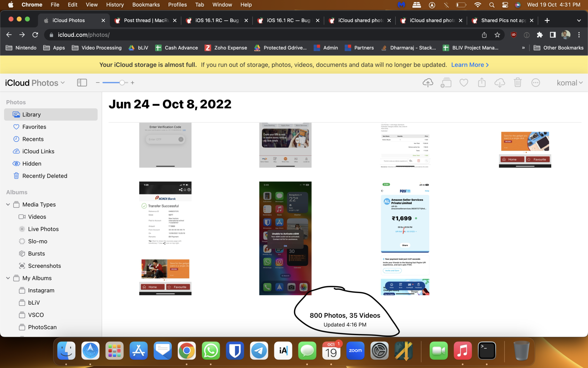Click the uBlock Origin extension icon
Image resolution: width=588 pixels, height=368 pixels.
[514, 35]
